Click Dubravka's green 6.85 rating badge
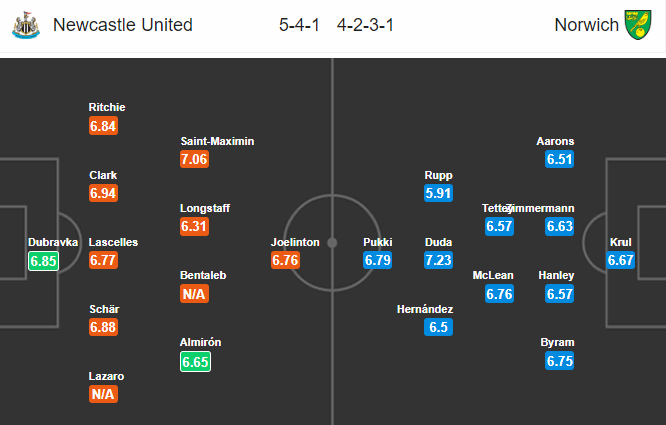The height and width of the screenshot is (425, 666). tap(43, 261)
